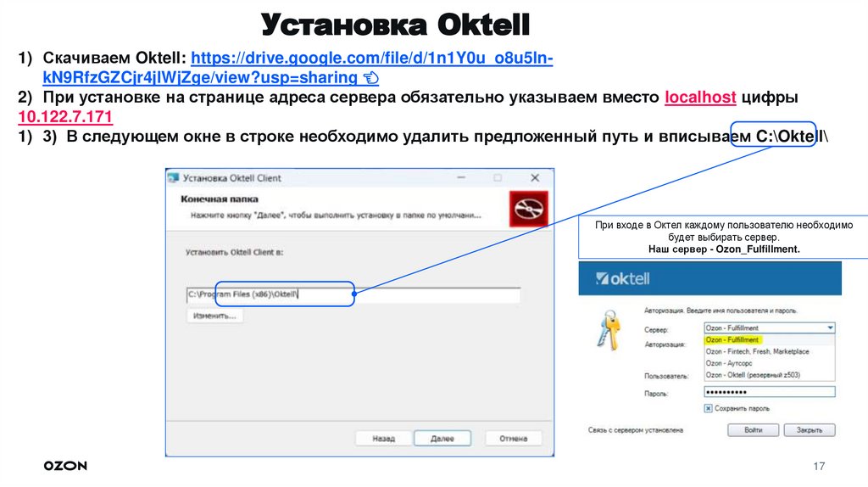Image resolution: width=868 pixels, height=487 pixels.
Task: Click the Авторизация label in Oktell login
Action: 665,344
